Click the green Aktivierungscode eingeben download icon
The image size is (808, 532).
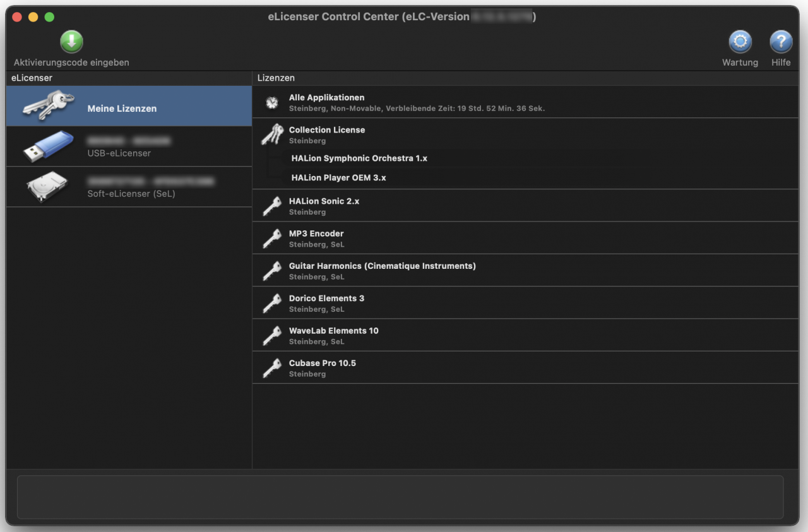point(71,42)
